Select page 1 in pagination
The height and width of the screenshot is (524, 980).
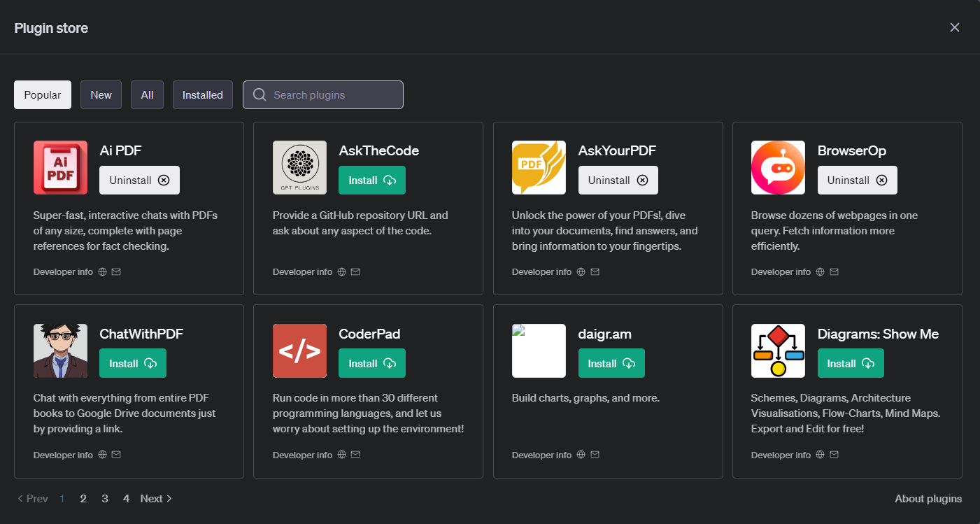coord(62,499)
